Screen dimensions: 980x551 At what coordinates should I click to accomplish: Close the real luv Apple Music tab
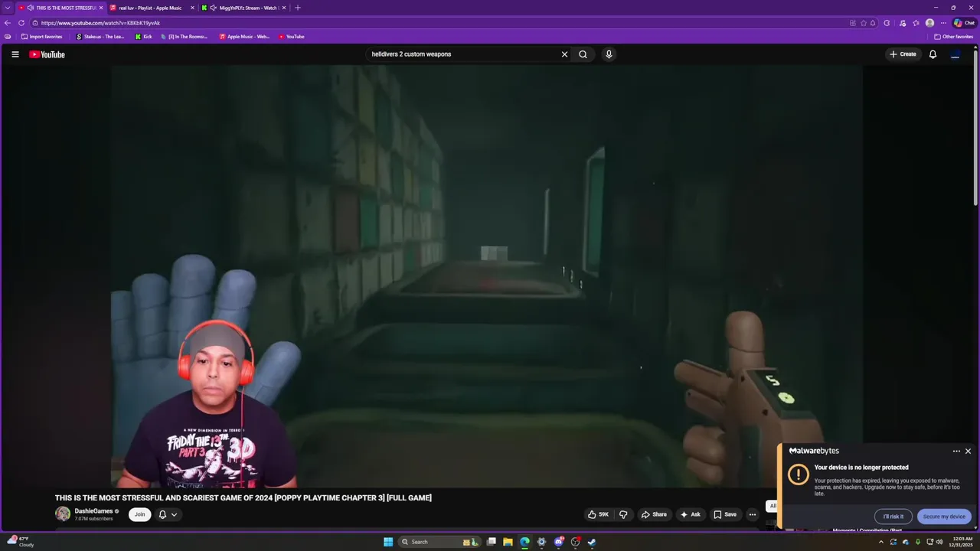click(x=192, y=8)
